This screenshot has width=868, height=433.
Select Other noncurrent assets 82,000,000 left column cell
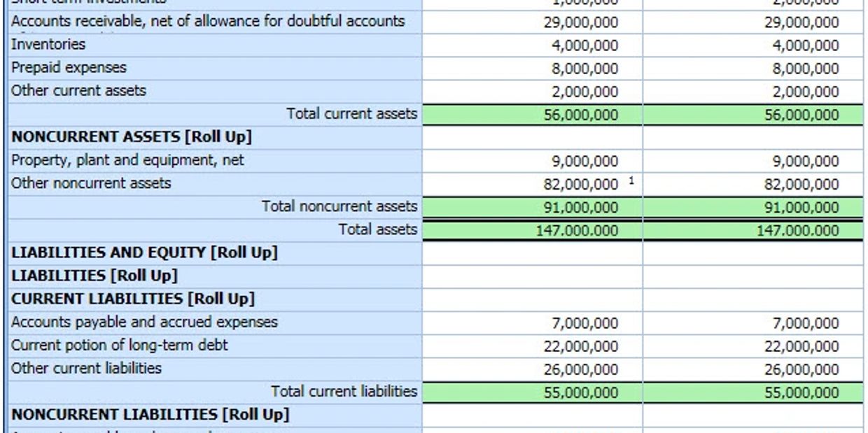[x=532, y=185]
